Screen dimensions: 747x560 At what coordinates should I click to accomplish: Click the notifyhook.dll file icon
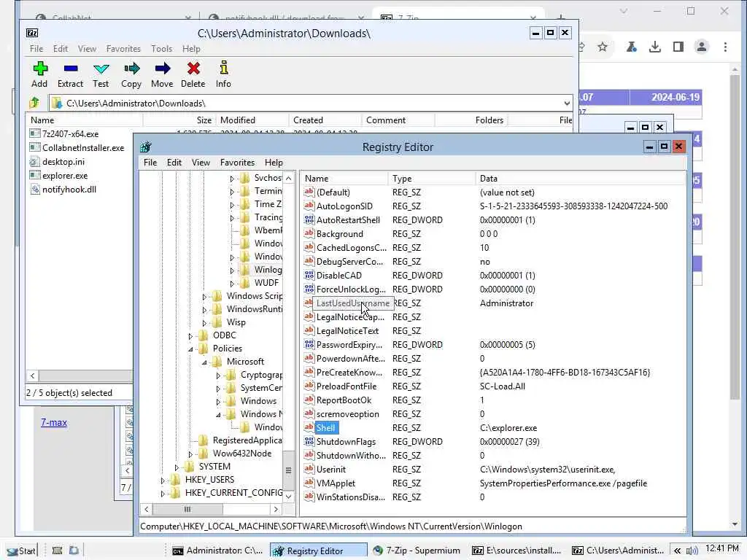(35, 189)
